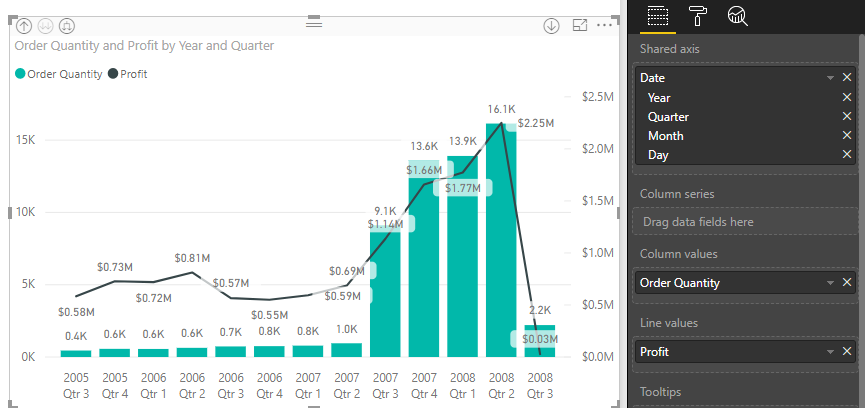Screen dimensions: 865x408
Task: Click the Order Quantity legend item
Action: click(x=64, y=74)
